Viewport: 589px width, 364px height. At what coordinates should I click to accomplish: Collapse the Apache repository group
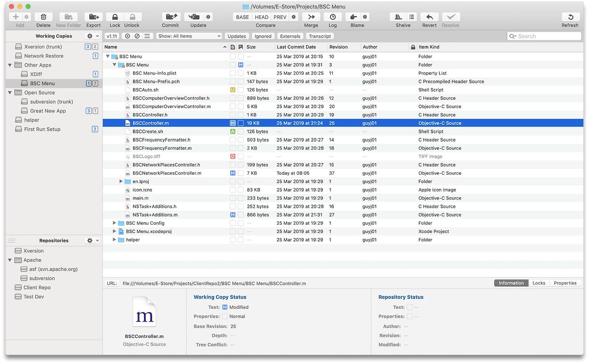pos(10,260)
